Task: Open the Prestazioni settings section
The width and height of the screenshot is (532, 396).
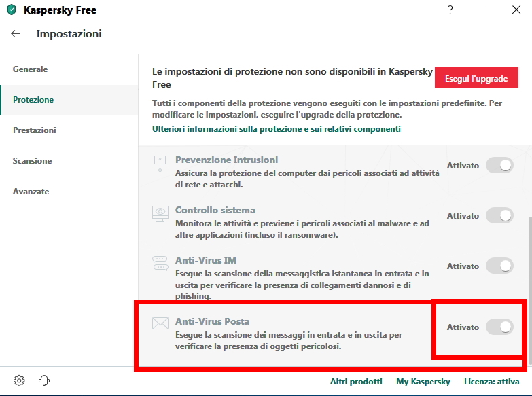Action: pos(69,130)
